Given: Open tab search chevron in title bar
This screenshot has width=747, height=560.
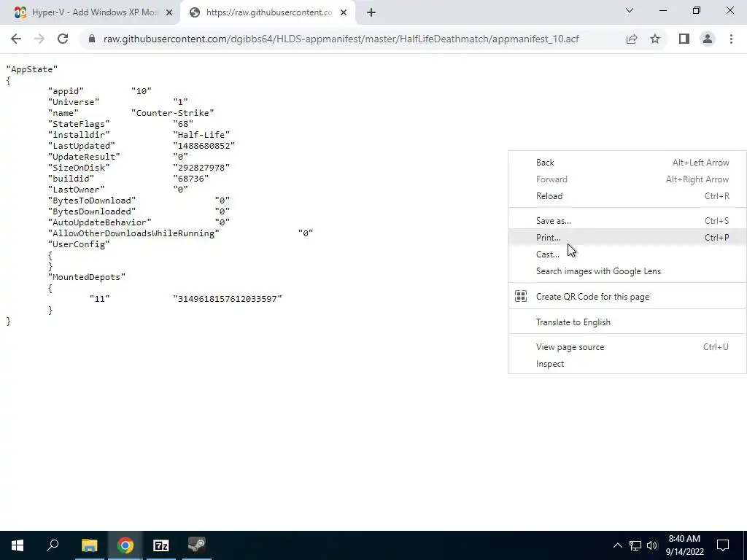Looking at the screenshot, I should 630,10.
